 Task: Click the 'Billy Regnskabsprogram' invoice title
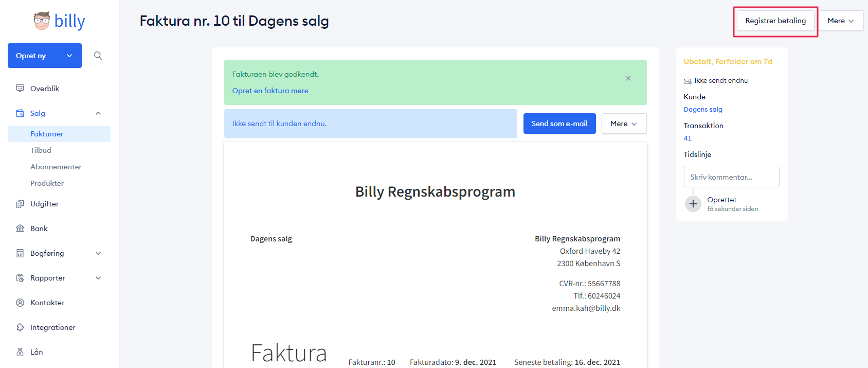435,191
